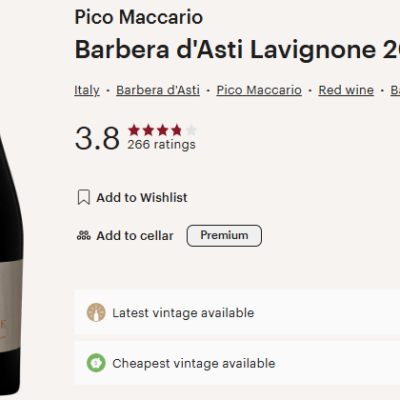Screen dimensions: 400x400
Task: Go to Pico Maccario winery link
Action: pyautogui.click(x=259, y=90)
